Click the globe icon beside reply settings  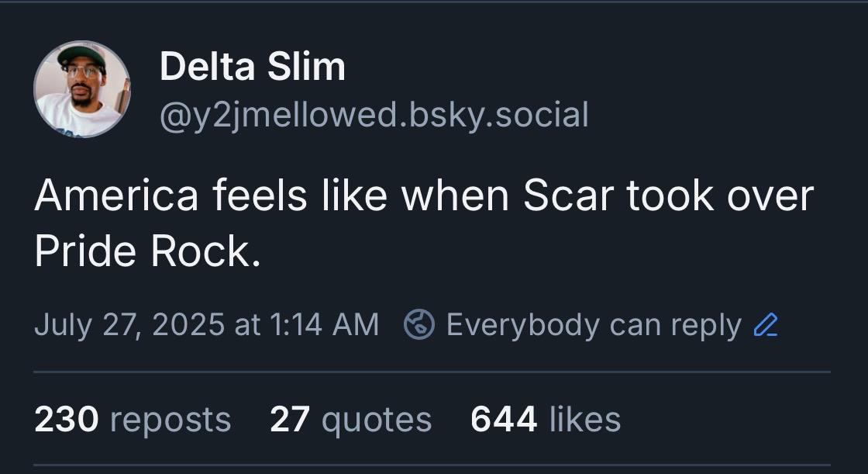coord(419,324)
